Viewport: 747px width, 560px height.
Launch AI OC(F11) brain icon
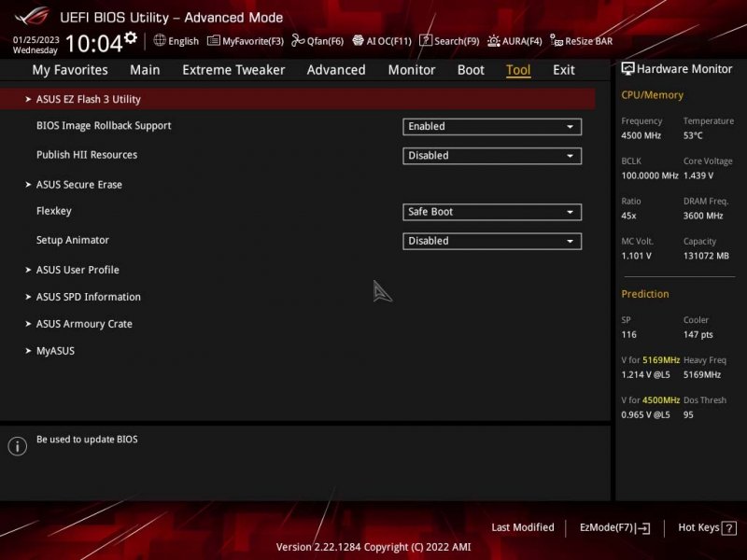358,40
